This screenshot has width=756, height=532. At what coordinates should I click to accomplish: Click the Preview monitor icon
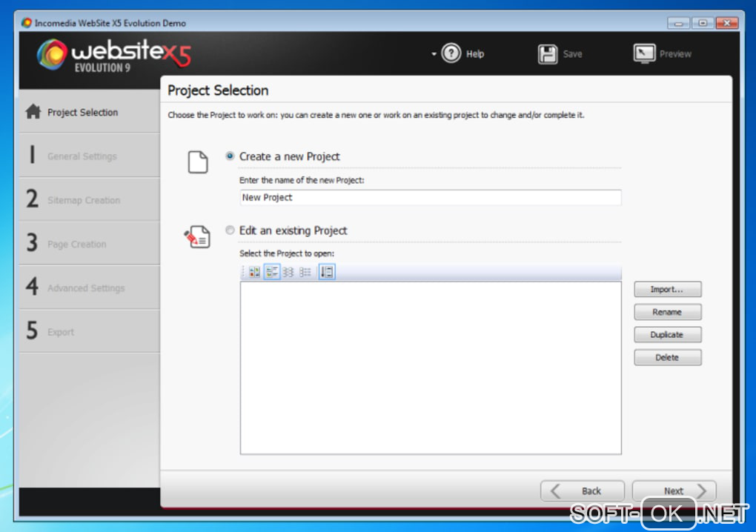point(644,53)
